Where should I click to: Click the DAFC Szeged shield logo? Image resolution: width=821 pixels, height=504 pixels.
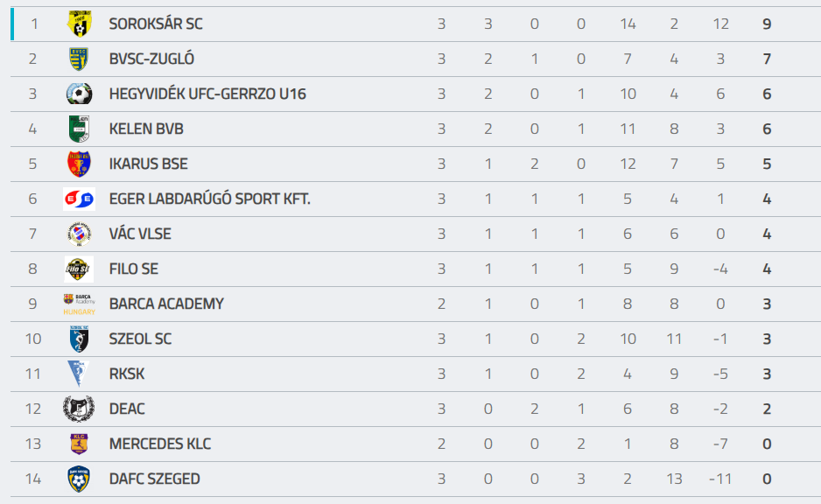pyautogui.click(x=79, y=479)
